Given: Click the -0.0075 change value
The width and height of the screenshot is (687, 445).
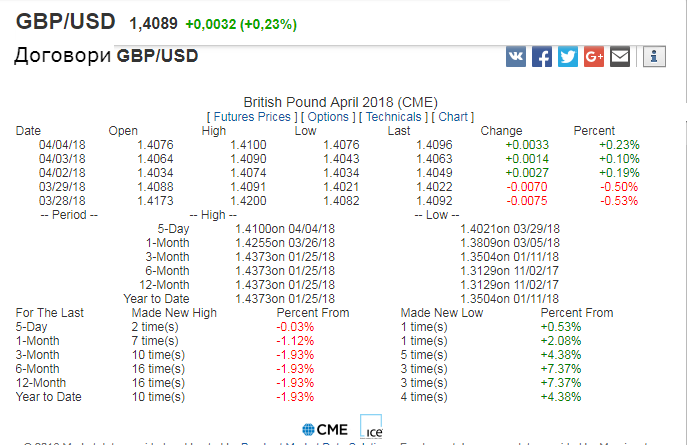Looking at the screenshot, I should (x=527, y=201).
